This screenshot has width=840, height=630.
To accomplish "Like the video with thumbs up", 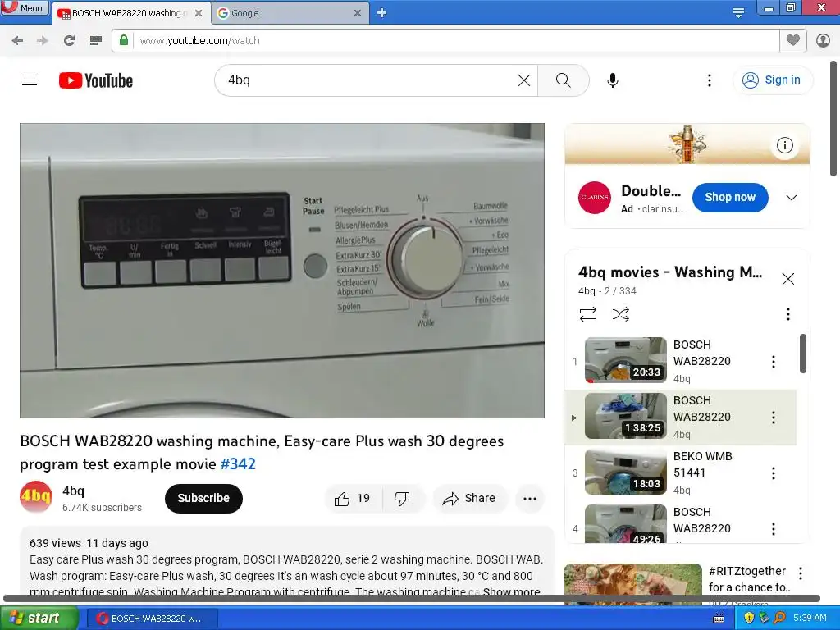I will point(353,499).
